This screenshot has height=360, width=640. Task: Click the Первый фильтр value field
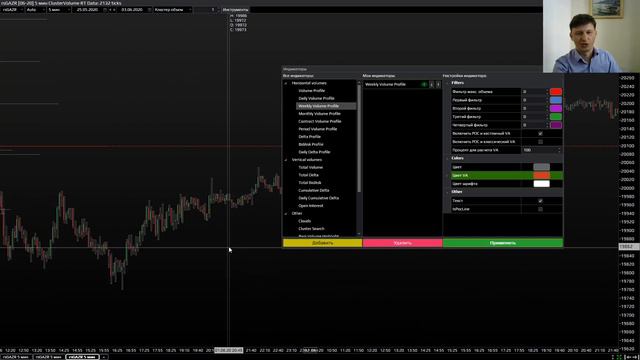tap(535, 100)
